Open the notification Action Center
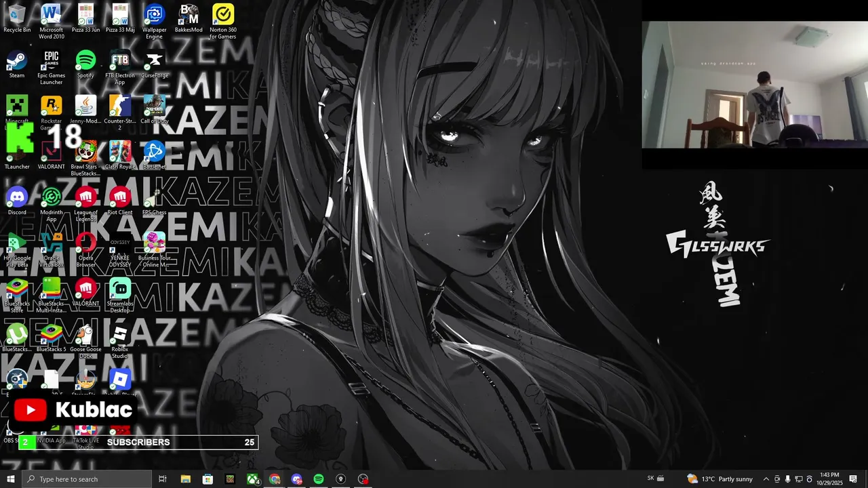This screenshot has height=488, width=868. 853,479
